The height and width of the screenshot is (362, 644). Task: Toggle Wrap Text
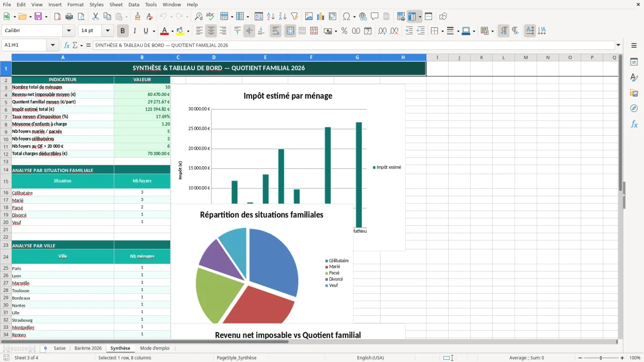tap(276, 31)
